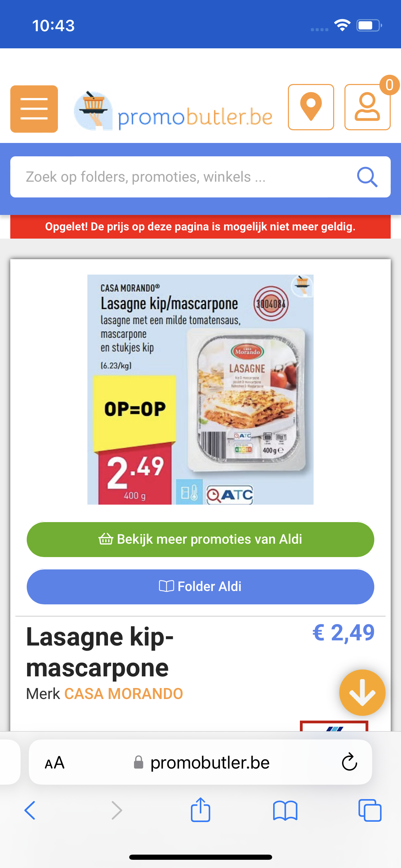Open the CASA MORANDO brand link
Screen dimensions: 401x868
pyautogui.click(x=124, y=694)
